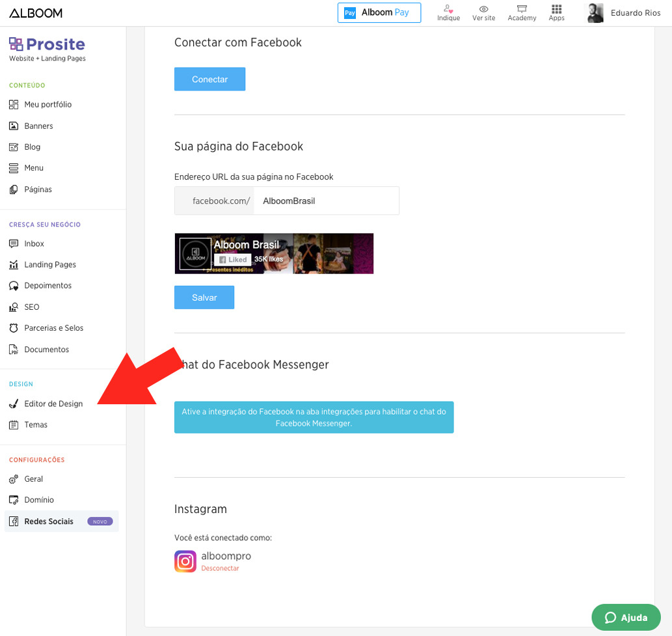Click the Apps grid icon
The width and height of the screenshot is (672, 636).
pyautogui.click(x=556, y=9)
